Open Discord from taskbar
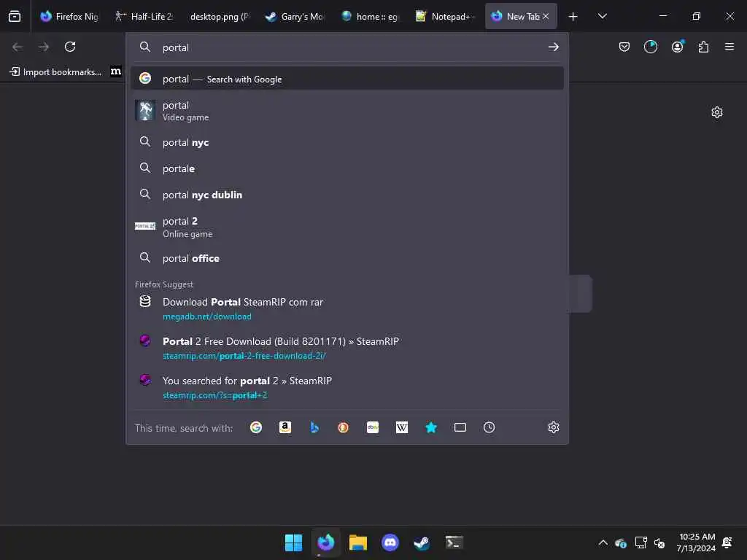This screenshot has height=560, width=747. pos(390,542)
